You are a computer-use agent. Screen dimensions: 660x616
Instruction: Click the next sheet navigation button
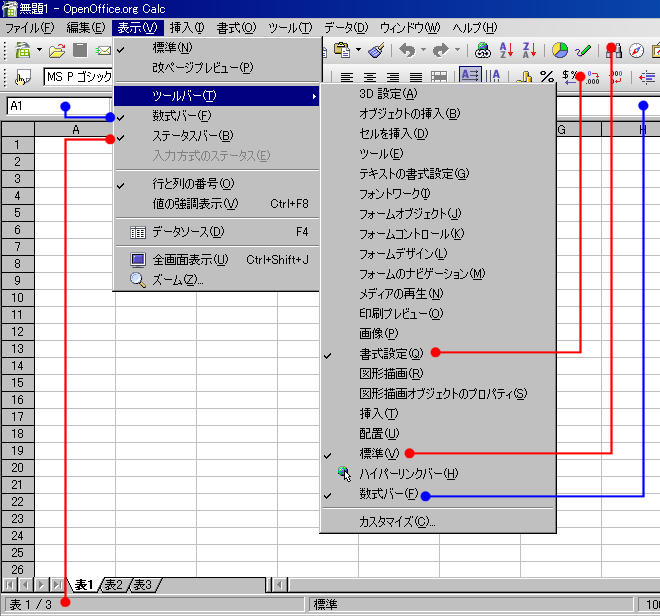click(x=41, y=585)
